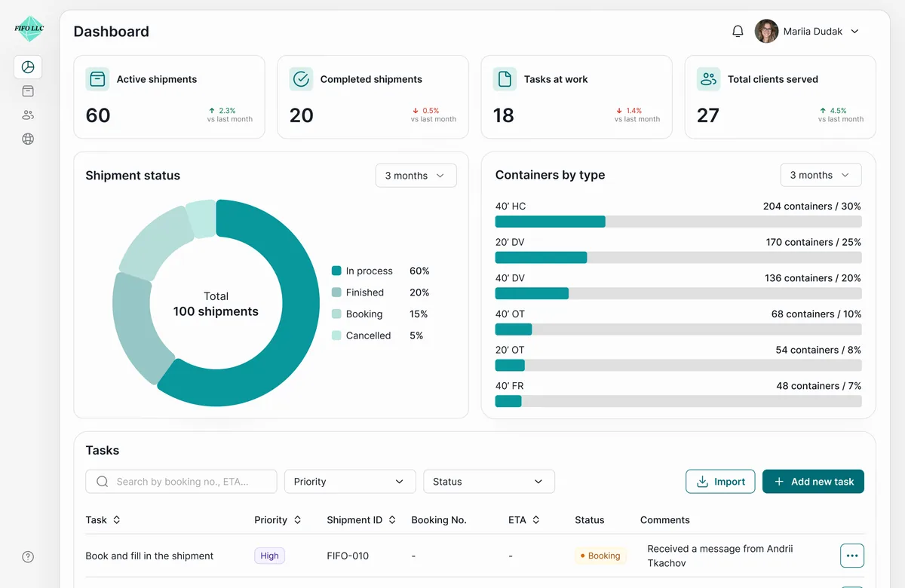Sort by ETA column arrows

point(535,520)
